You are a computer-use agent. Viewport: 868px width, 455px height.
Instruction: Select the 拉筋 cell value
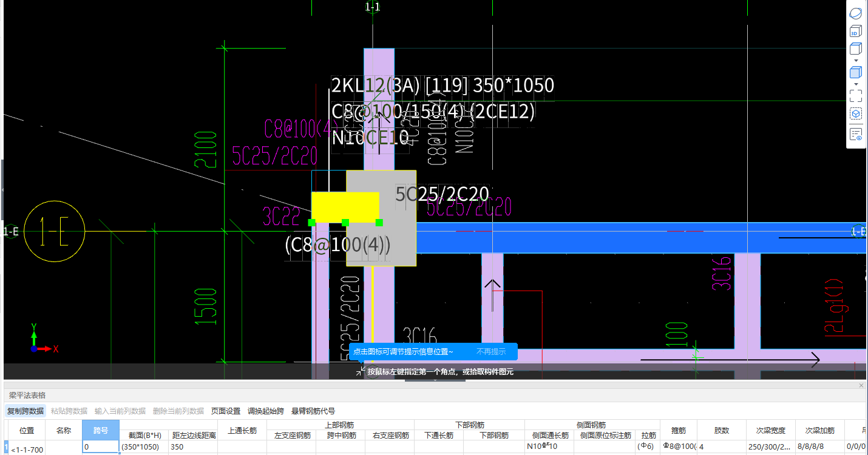pos(648,447)
